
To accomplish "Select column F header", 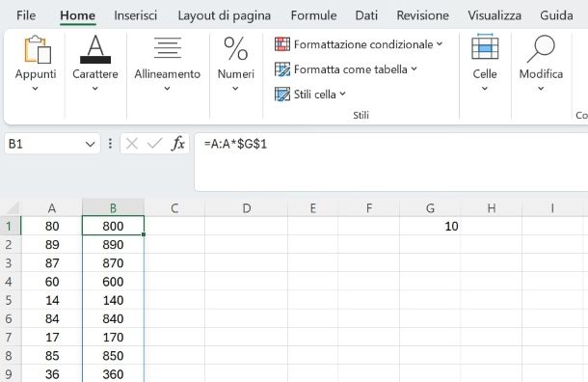I will click(369, 208).
